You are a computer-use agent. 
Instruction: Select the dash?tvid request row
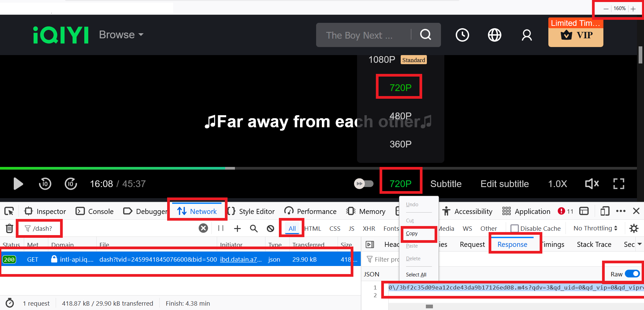(x=181, y=259)
